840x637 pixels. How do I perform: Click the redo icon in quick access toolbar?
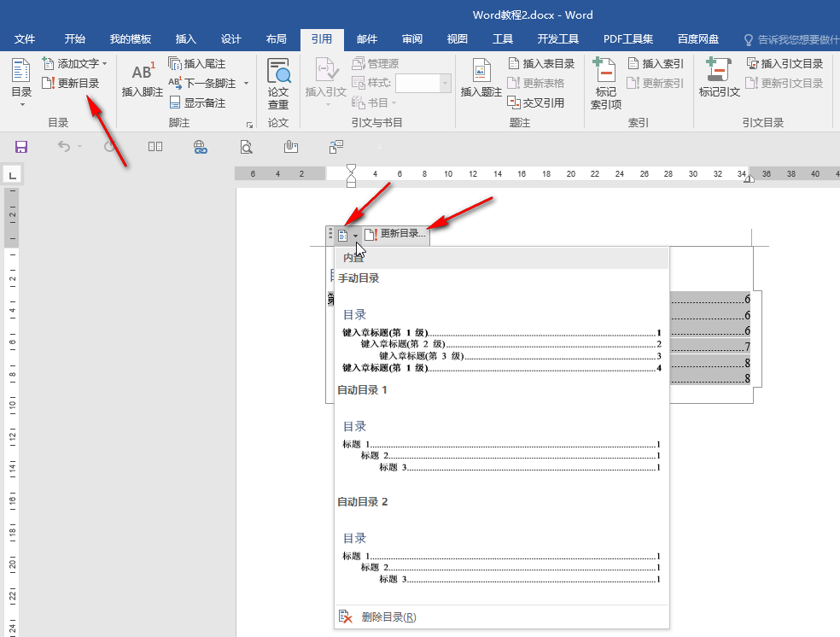pyautogui.click(x=110, y=146)
